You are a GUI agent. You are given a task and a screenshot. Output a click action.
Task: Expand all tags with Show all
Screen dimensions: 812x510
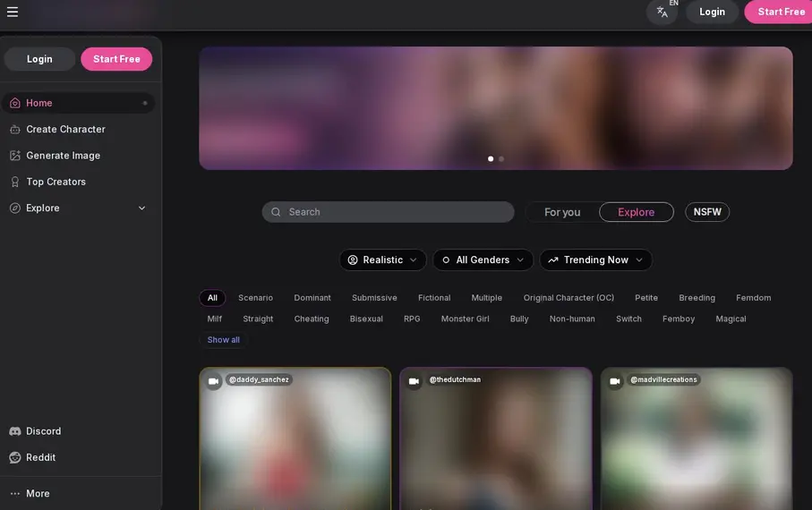[223, 340]
